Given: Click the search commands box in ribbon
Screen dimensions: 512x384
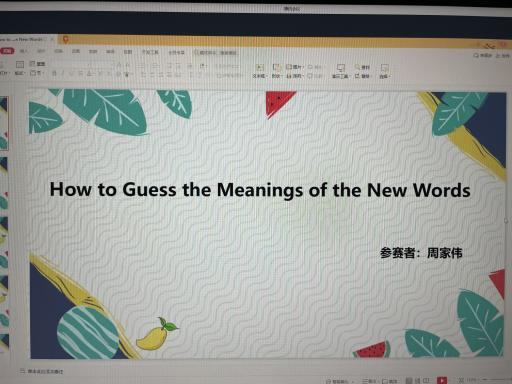Looking at the screenshot, I should coord(216,53).
